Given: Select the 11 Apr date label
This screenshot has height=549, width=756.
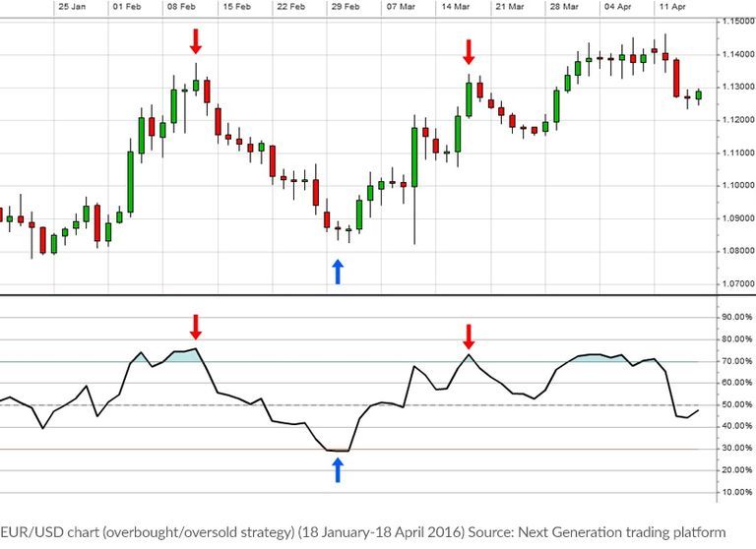Looking at the screenshot, I should (672, 7).
